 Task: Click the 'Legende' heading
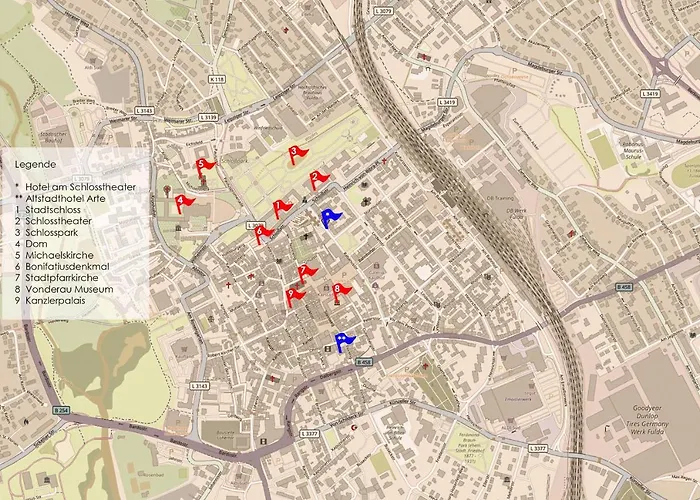35,162
